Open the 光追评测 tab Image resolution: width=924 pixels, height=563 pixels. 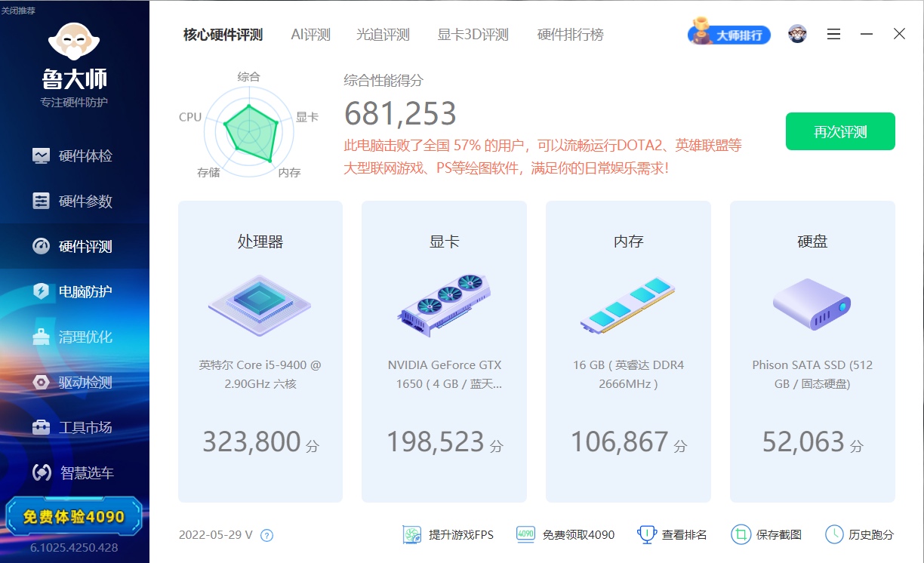(383, 35)
